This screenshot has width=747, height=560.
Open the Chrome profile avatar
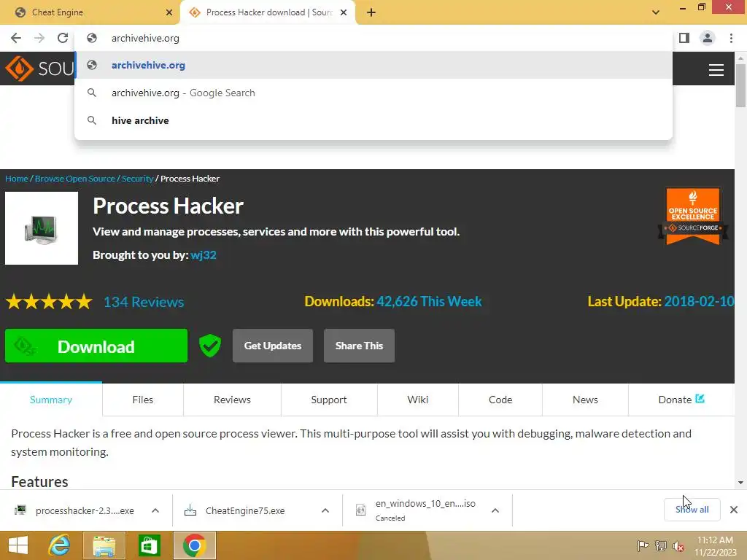[x=708, y=38]
